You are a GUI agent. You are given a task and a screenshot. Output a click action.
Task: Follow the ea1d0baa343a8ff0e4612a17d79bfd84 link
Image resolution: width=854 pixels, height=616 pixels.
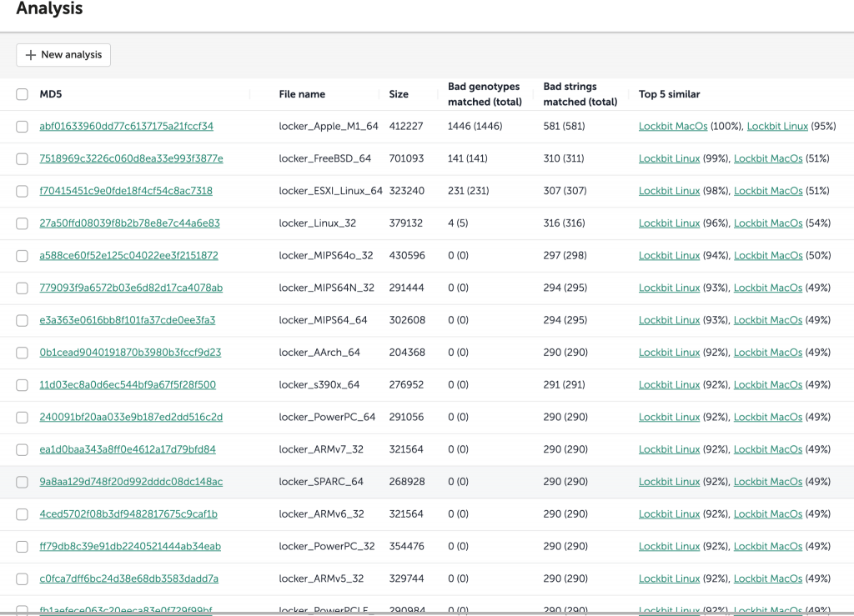click(128, 449)
